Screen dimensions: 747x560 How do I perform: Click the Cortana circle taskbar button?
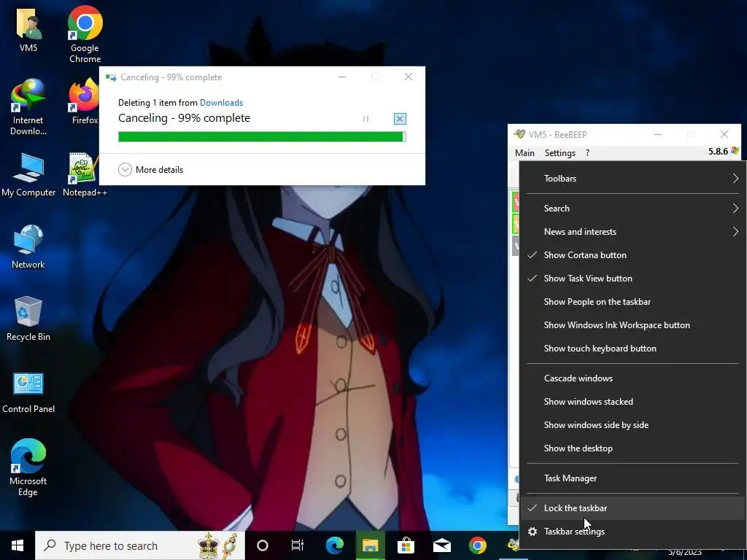(x=263, y=545)
